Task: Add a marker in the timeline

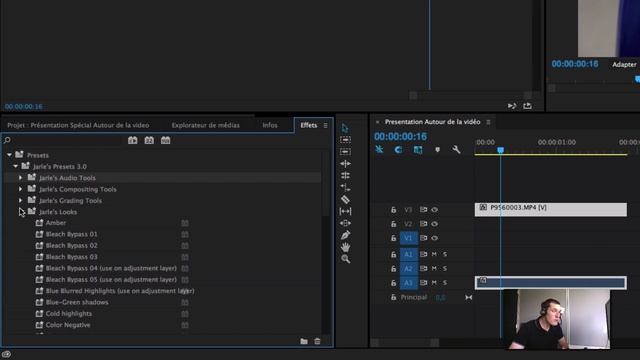Action: pyautogui.click(x=438, y=150)
